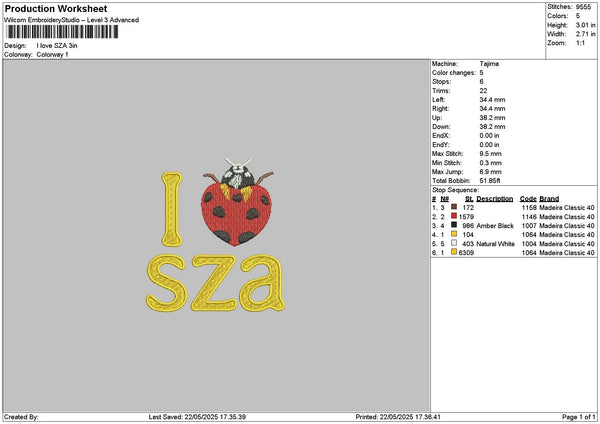Click stitch count 1579 in stop row 2

(466, 217)
